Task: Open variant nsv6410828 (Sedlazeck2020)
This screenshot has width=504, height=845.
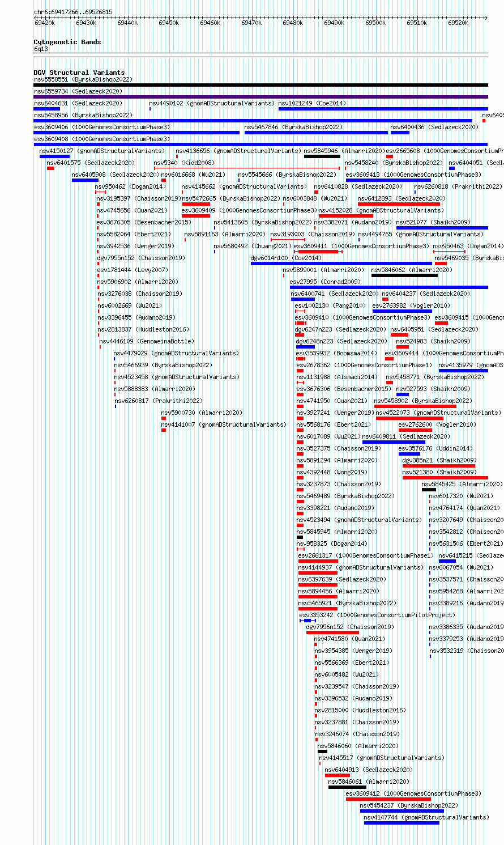Action: pos(358,187)
